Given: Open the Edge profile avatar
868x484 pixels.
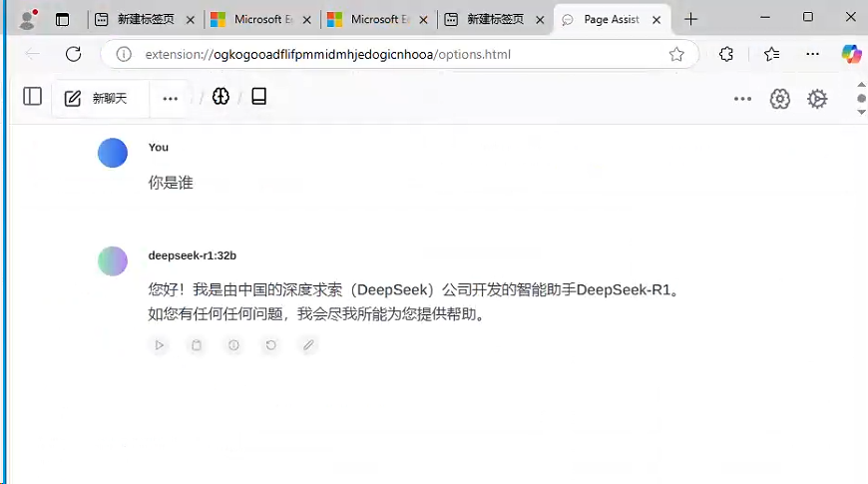Looking at the screenshot, I should [x=27, y=19].
